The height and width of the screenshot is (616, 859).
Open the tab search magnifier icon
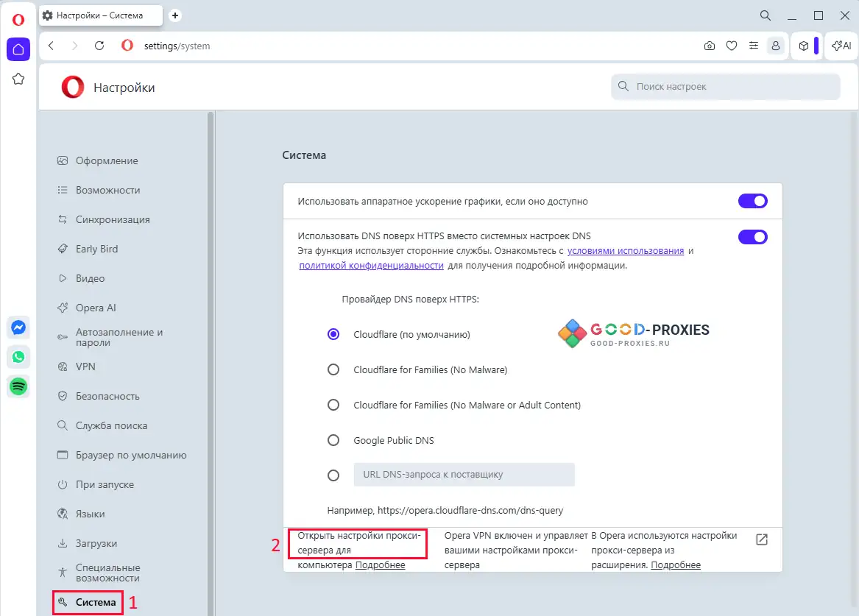[766, 15]
